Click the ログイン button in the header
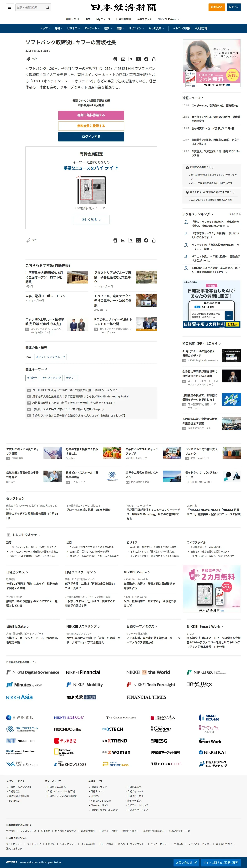This screenshot has width=247, height=868. pos(234,7)
